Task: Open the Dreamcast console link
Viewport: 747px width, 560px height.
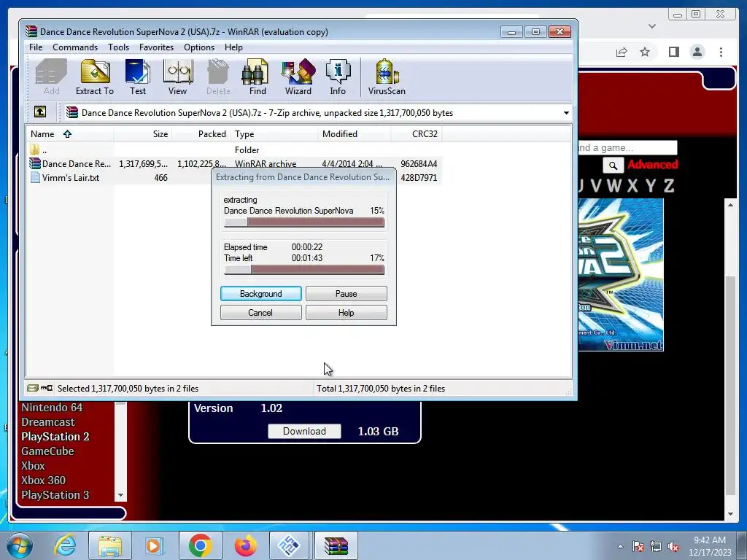Action: coord(48,422)
